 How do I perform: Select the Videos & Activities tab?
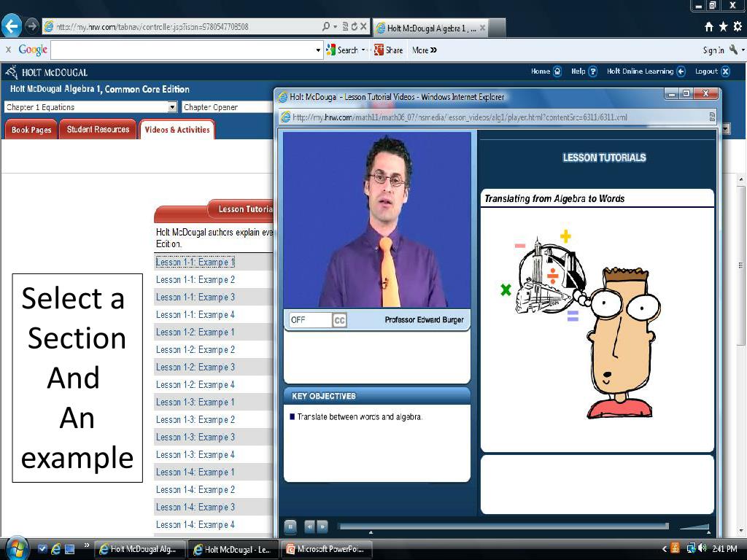point(177,130)
